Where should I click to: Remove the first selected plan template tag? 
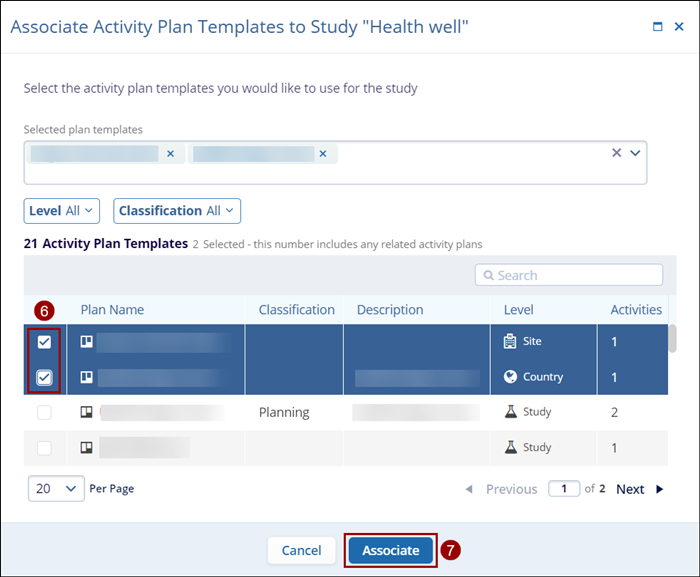[170, 154]
